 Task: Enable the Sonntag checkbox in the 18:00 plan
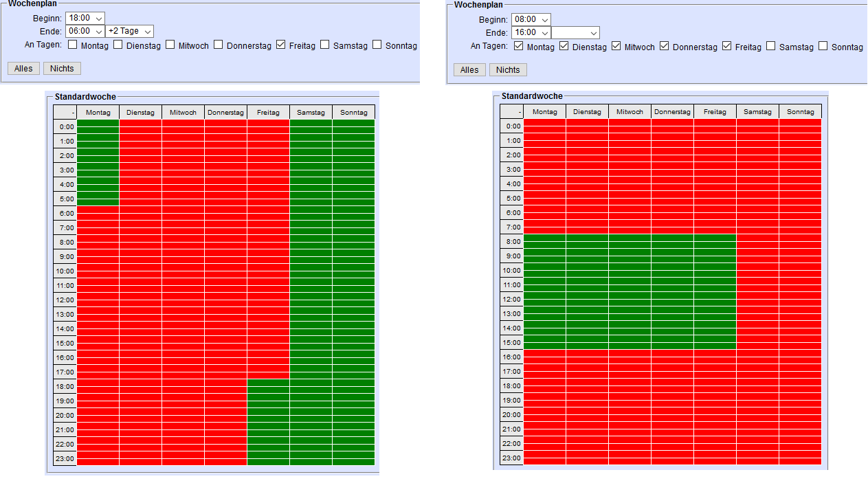377,45
